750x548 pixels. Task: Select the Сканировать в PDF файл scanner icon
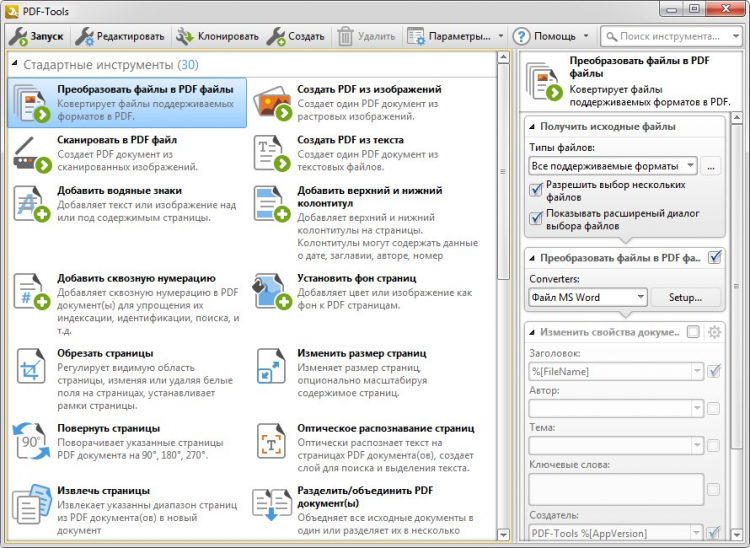click(x=32, y=154)
